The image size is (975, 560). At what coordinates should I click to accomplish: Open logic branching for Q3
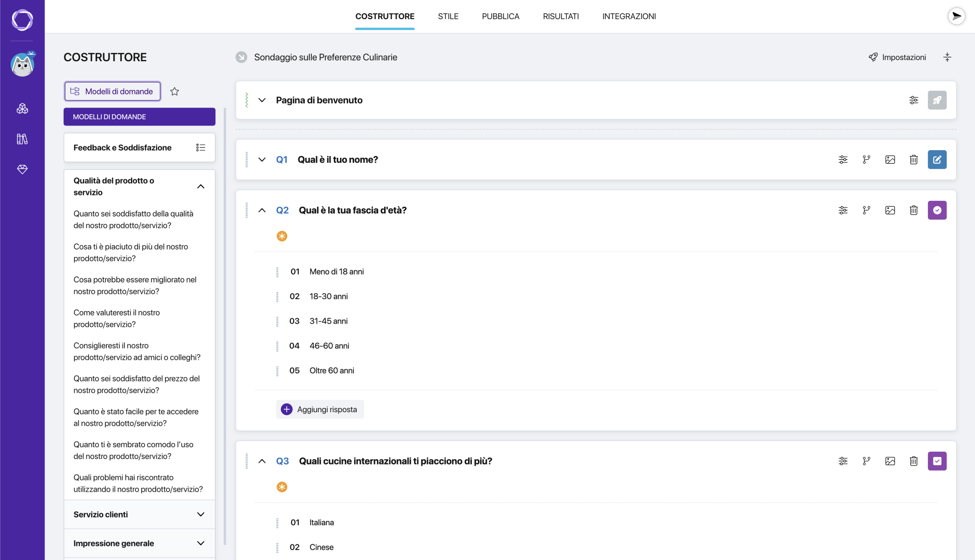[x=867, y=461]
